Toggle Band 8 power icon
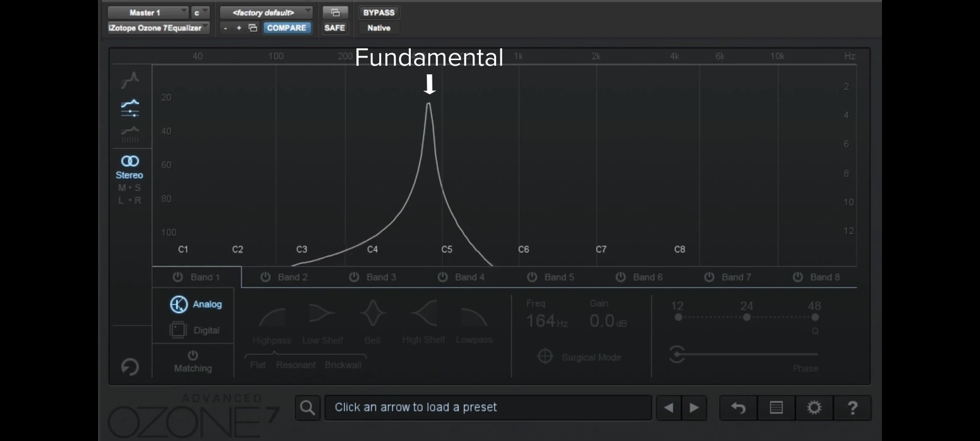Viewport: 980px width, 441px height. coord(797,277)
